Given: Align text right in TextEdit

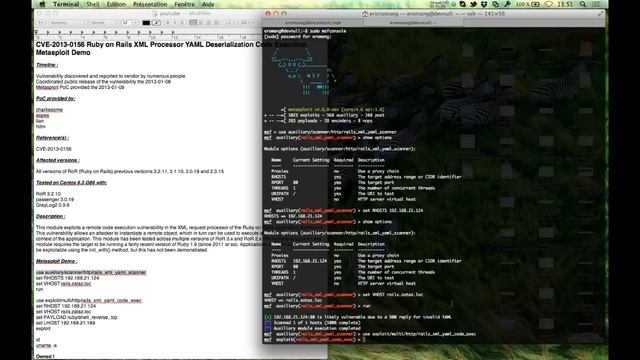Looking at the screenshot, I should pyautogui.click(x=209, y=22).
